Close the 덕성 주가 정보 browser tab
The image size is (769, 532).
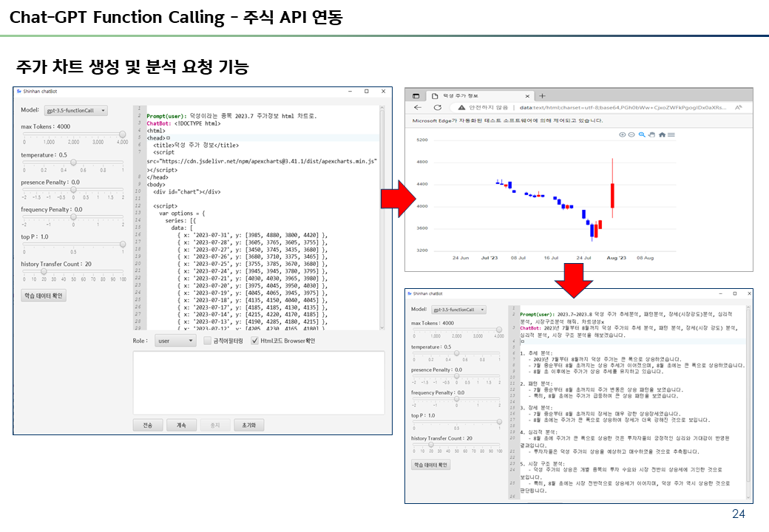click(527, 96)
